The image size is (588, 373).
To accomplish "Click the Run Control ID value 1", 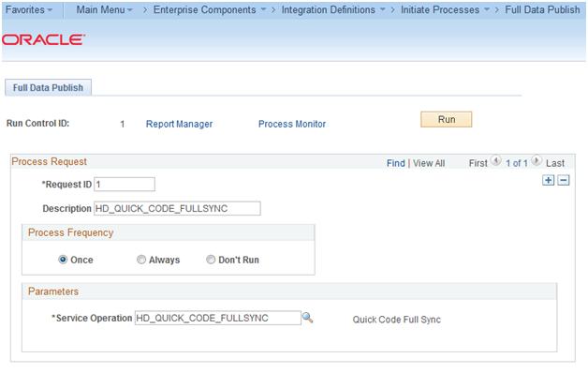I will point(123,125).
